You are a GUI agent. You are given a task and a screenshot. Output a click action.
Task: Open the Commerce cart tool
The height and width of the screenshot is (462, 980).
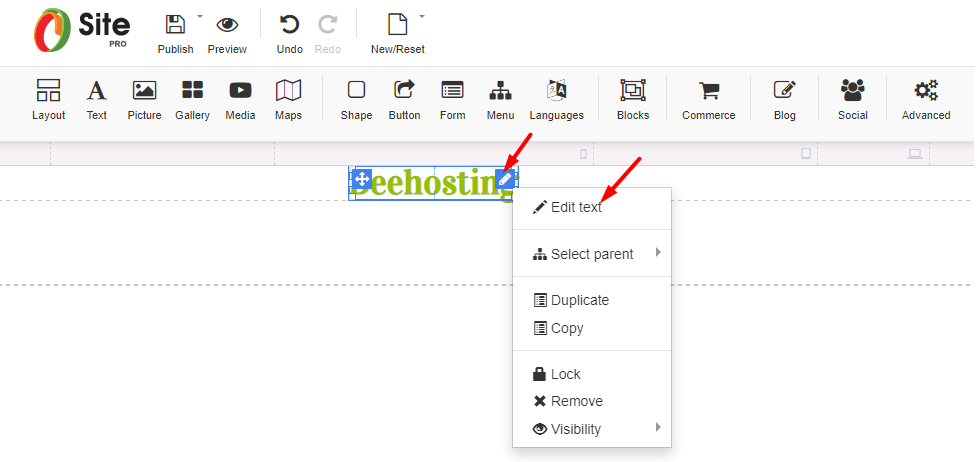709,99
